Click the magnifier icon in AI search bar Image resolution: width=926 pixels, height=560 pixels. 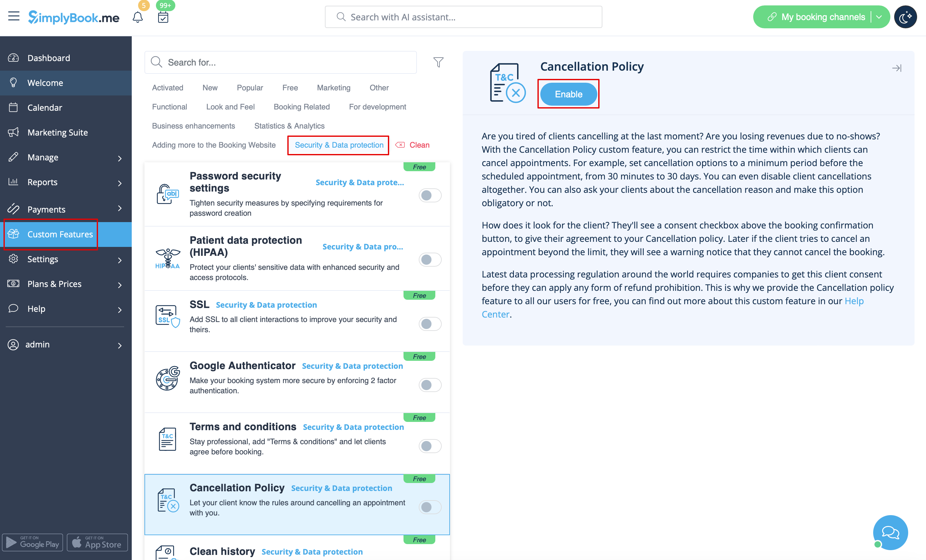pyautogui.click(x=340, y=17)
